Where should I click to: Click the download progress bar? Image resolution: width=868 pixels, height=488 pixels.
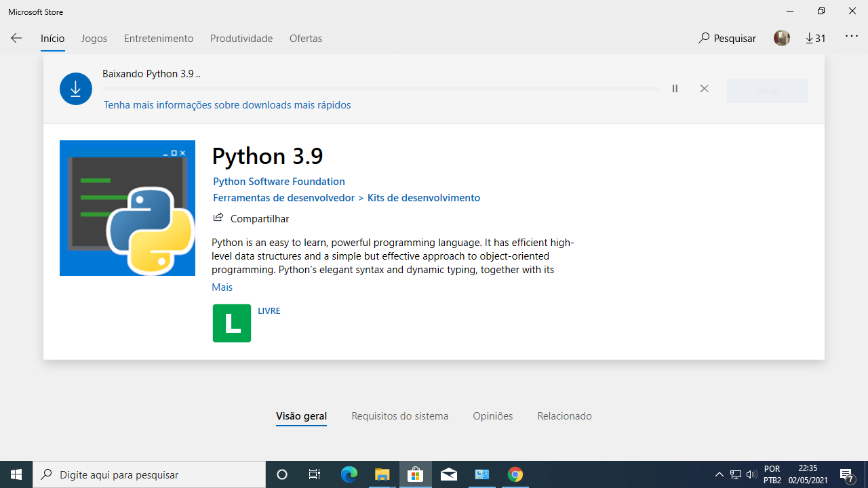pyautogui.click(x=381, y=89)
